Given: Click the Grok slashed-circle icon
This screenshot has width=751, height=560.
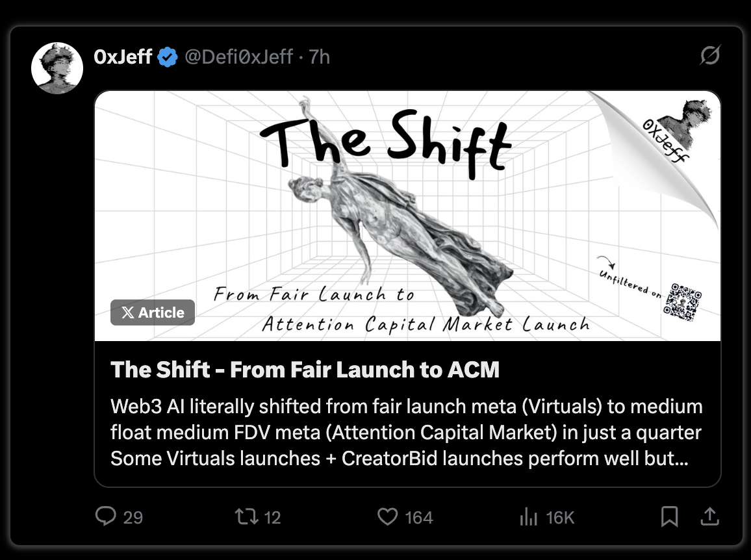Looking at the screenshot, I should point(710,55).
